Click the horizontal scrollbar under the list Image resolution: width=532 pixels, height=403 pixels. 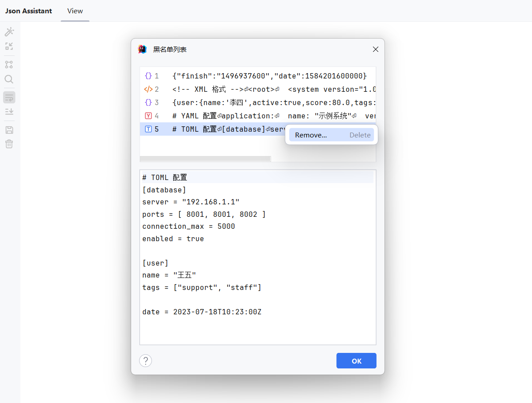tap(205, 159)
